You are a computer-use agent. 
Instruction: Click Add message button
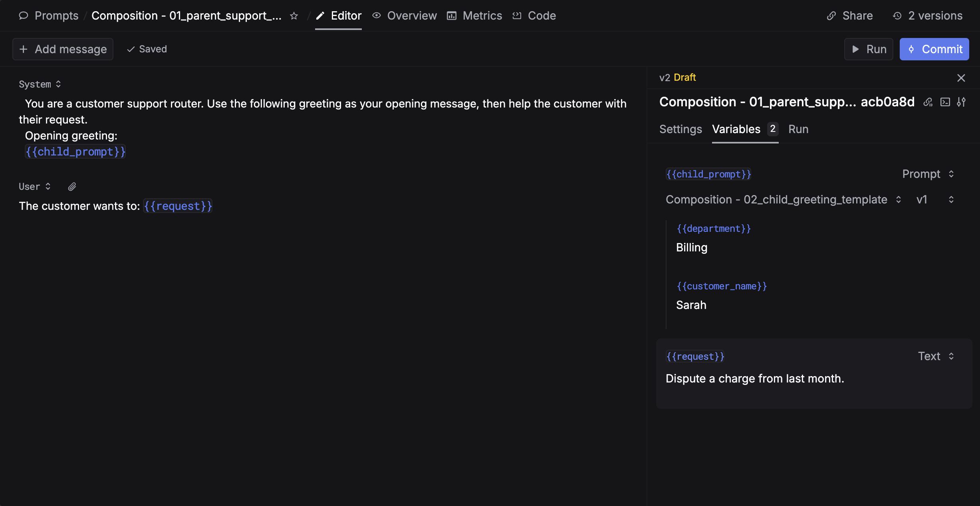click(63, 49)
